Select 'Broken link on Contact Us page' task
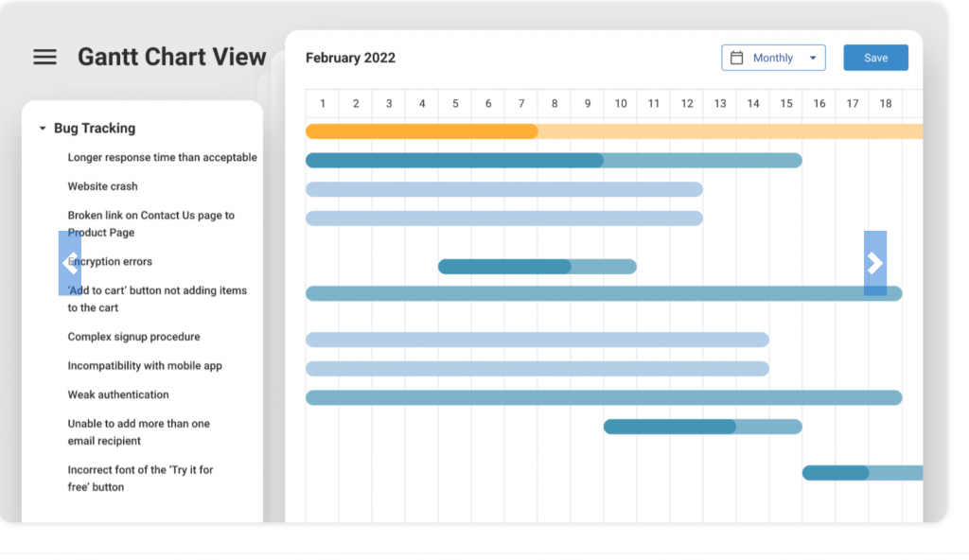969x560 pixels. coord(150,224)
